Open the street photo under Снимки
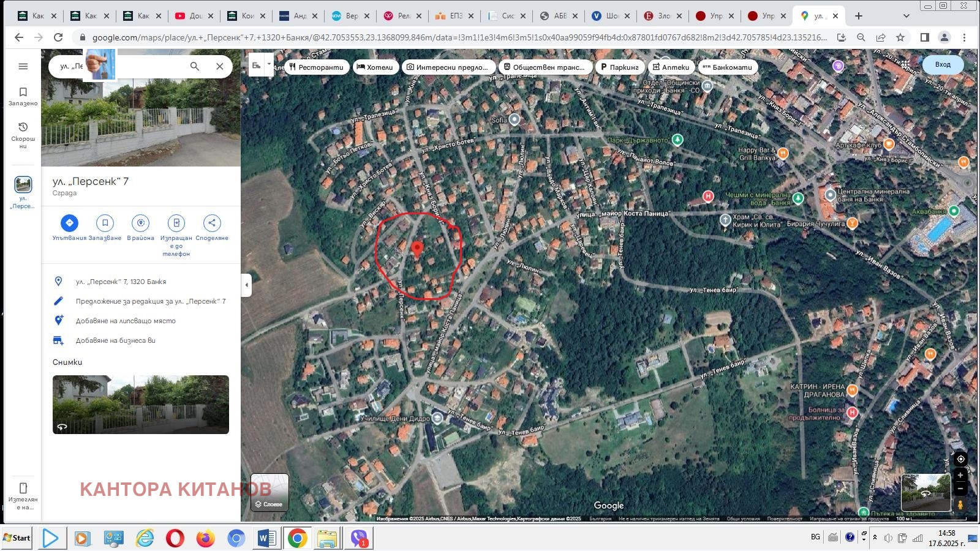This screenshot has width=980, height=551. (141, 405)
